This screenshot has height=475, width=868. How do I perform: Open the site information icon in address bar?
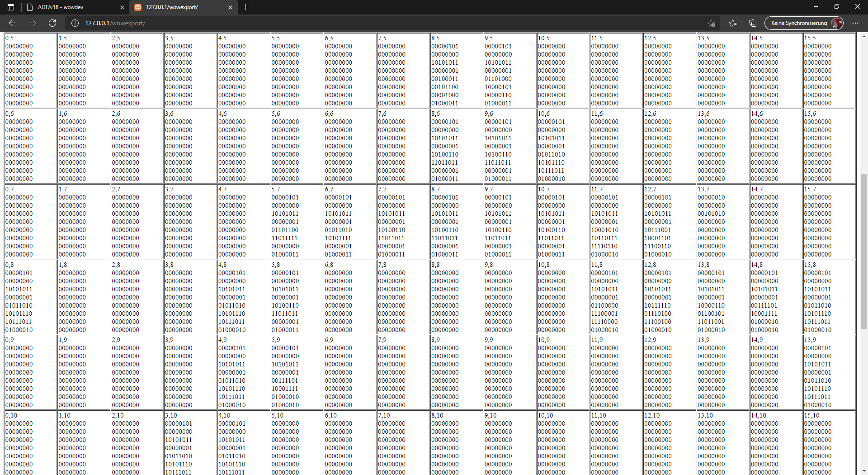tap(75, 23)
